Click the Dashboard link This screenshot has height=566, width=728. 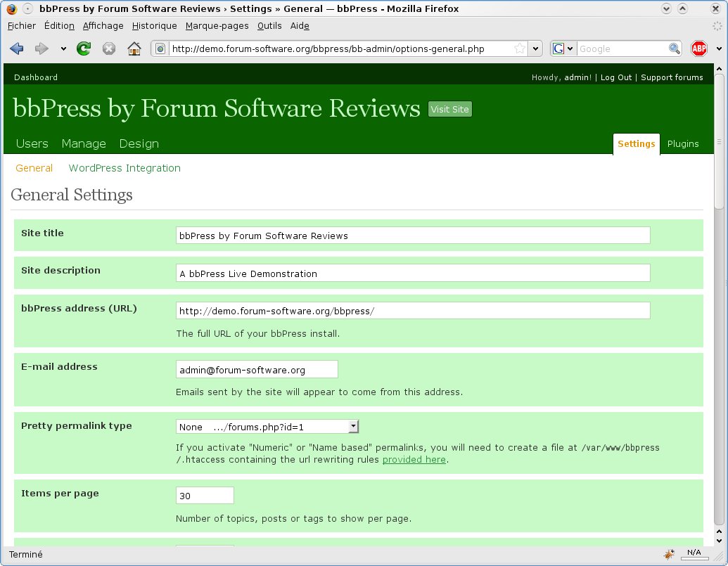(x=36, y=77)
